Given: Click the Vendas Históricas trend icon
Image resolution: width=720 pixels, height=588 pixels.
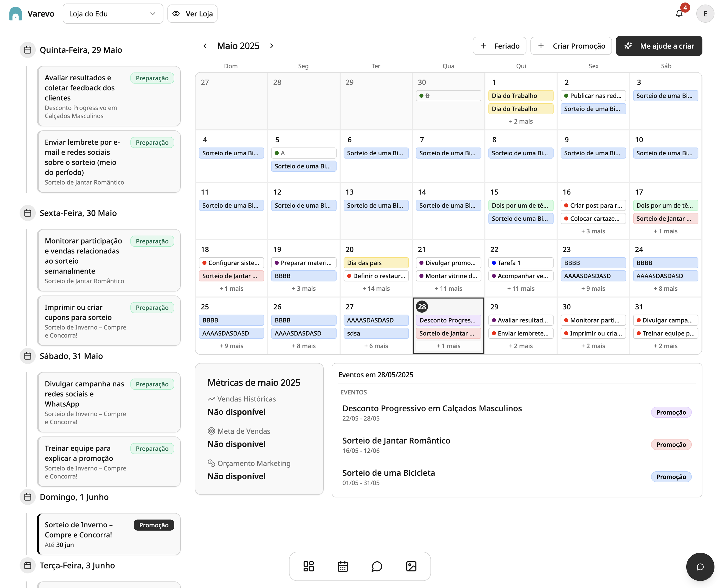Looking at the screenshot, I should coord(211,399).
